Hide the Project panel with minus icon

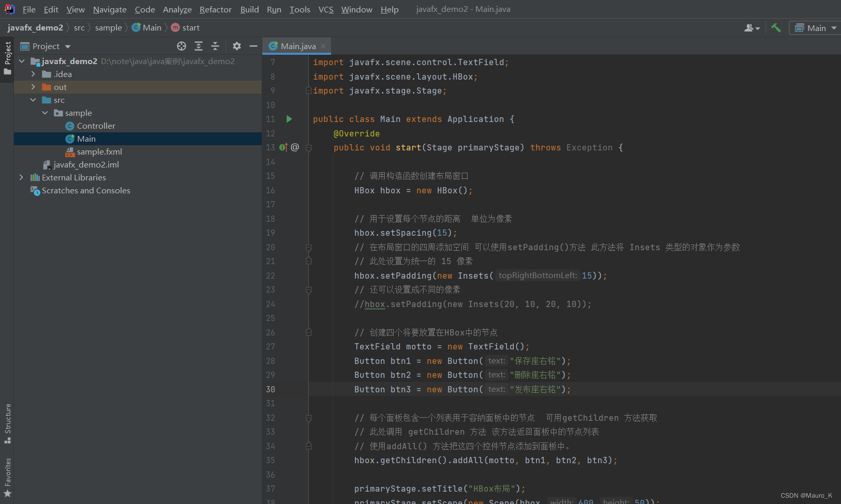[x=253, y=46]
